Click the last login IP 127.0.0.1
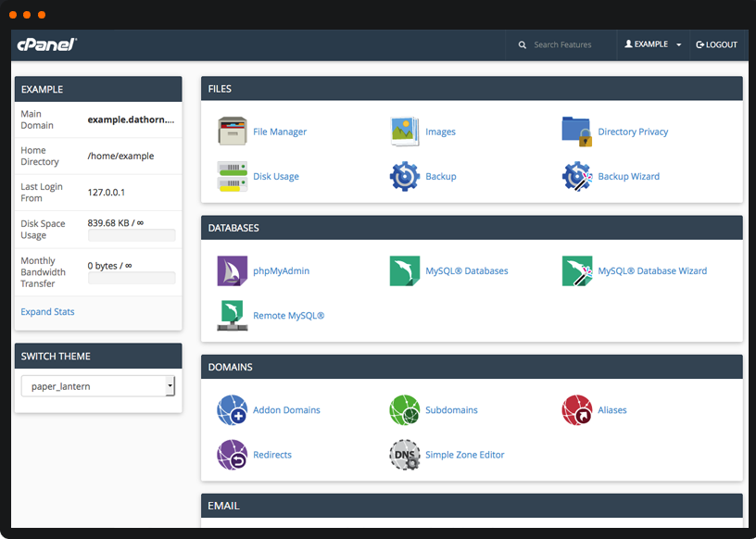 pos(106,193)
